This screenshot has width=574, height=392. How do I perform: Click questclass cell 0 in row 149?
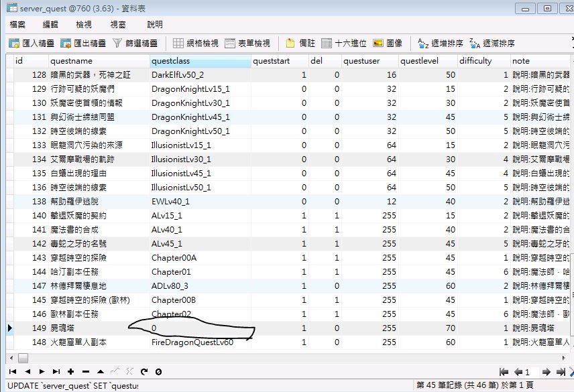(200, 328)
